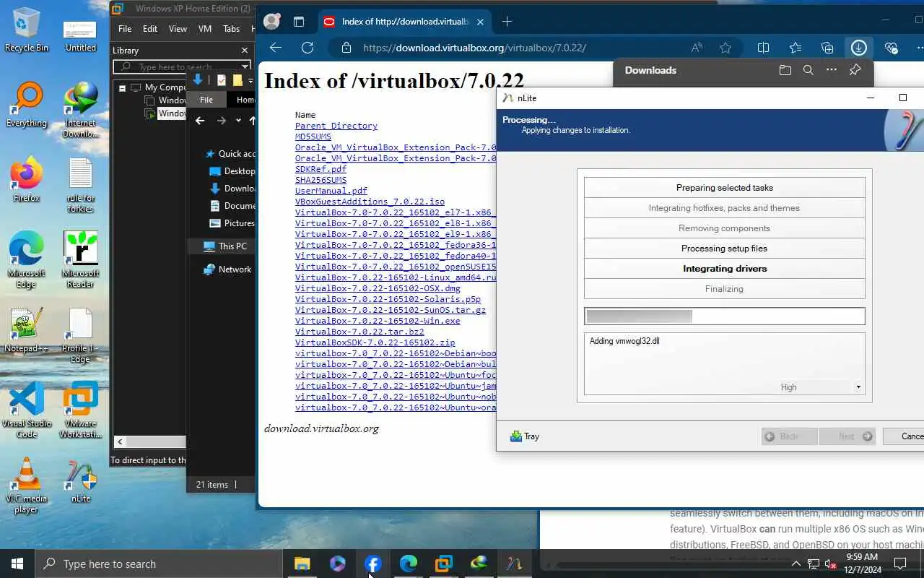Open nLite shortcut on desktop
Image resolution: width=924 pixels, height=578 pixels.
tap(81, 481)
